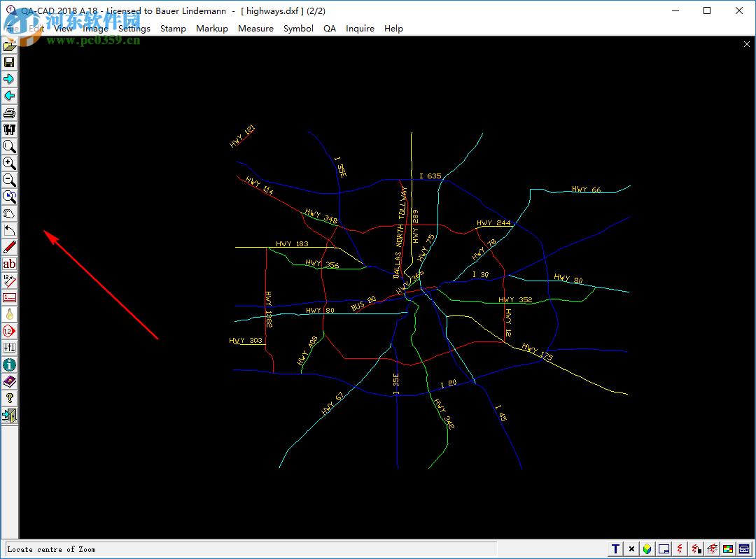Click the blue window layout status icon
The width and height of the screenshot is (756, 559).
click(664, 549)
